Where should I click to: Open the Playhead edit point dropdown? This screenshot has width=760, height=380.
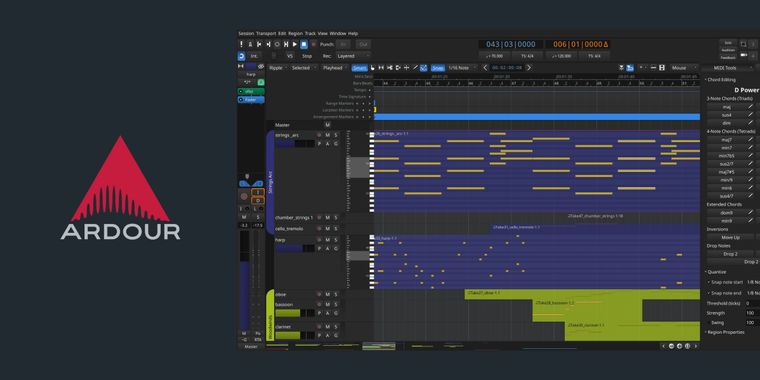point(334,68)
